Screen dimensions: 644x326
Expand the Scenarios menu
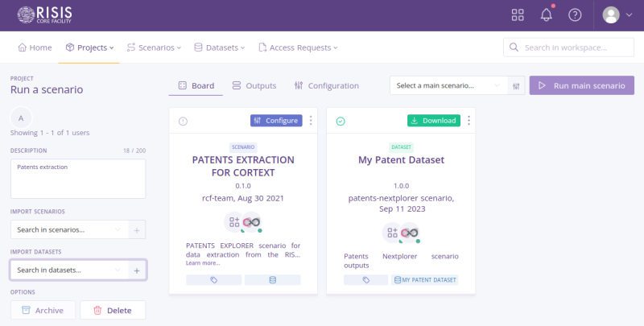[x=154, y=47]
